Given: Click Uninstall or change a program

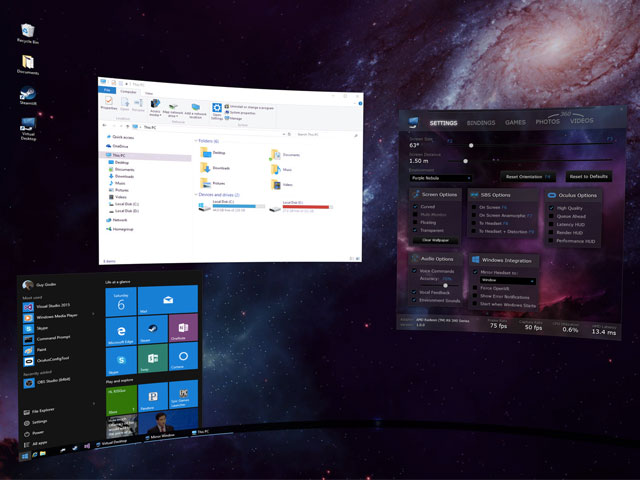Looking at the screenshot, I should point(249,107).
